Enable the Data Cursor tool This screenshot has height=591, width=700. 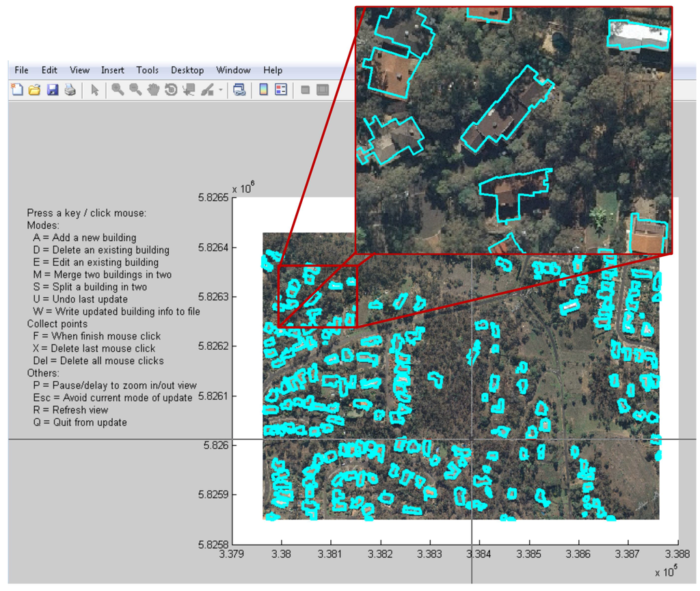188,89
